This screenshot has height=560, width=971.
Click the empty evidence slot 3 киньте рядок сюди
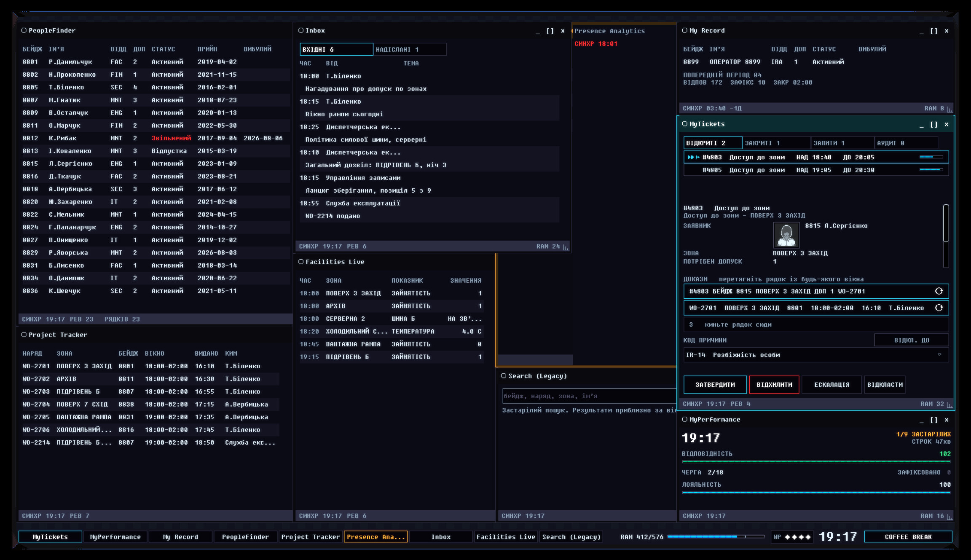(x=816, y=325)
